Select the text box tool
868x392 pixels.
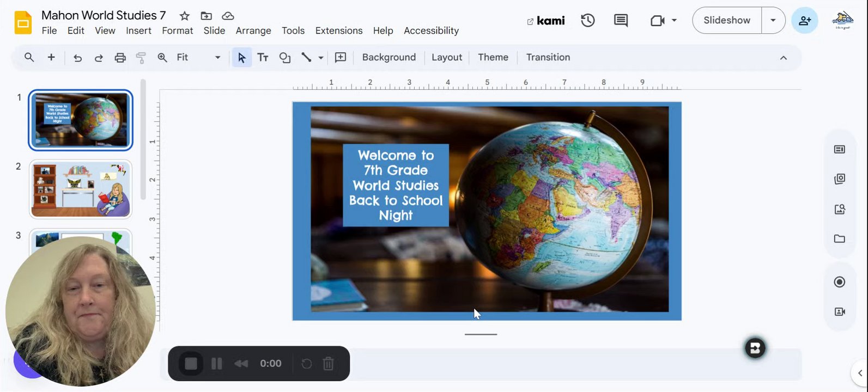click(x=263, y=58)
